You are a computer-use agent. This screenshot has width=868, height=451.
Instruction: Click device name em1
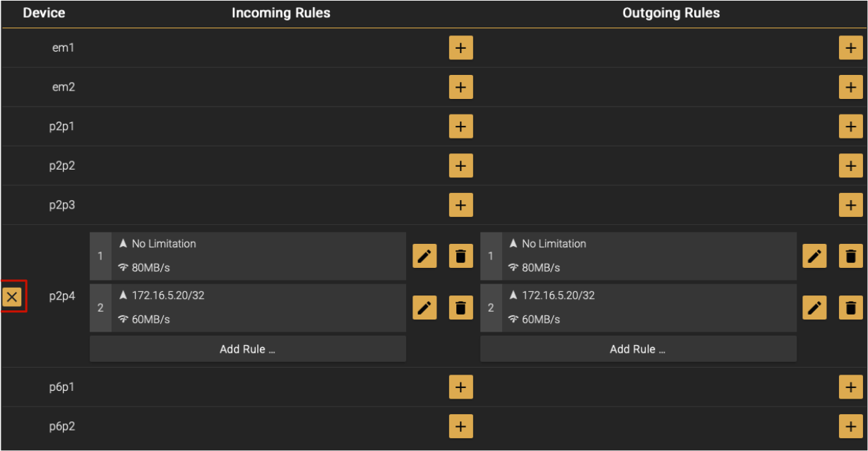[x=64, y=48]
